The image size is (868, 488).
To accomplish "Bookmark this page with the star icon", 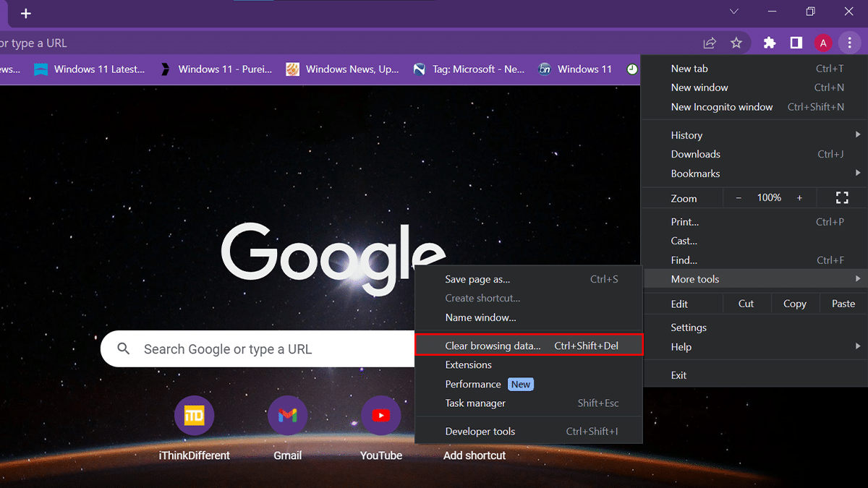I will pyautogui.click(x=736, y=43).
